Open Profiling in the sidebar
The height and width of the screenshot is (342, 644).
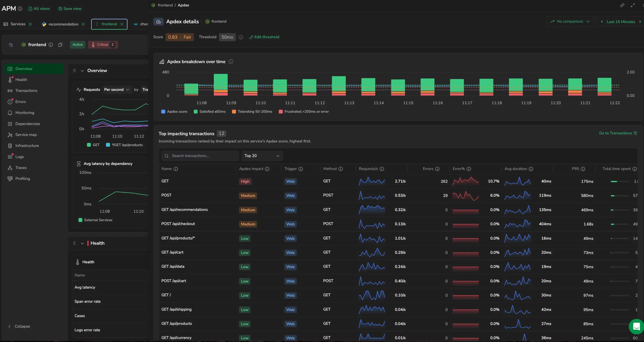pyautogui.click(x=34, y=179)
